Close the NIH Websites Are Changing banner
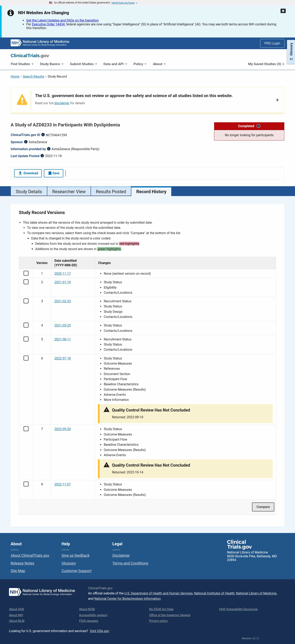Image resolution: width=295 pixels, height=644 pixels. (x=283, y=11)
